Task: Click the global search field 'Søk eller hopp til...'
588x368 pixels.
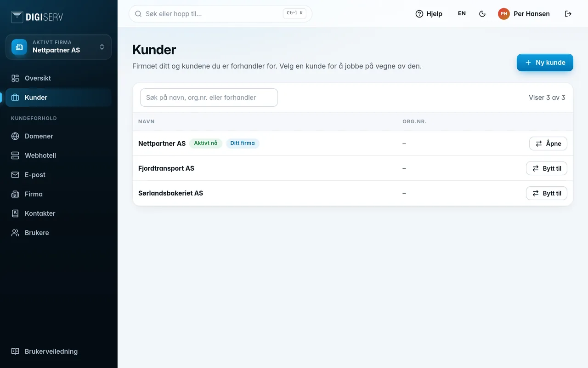Action: pos(220,14)
